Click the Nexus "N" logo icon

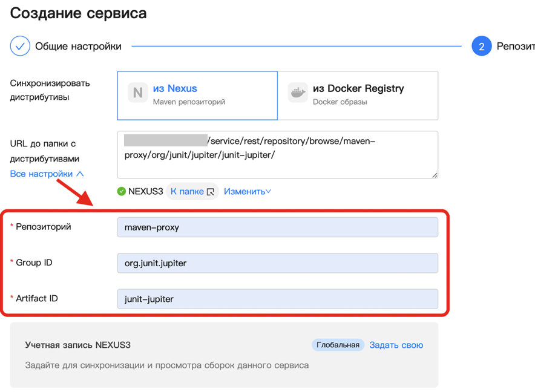(x=138, y=93)
